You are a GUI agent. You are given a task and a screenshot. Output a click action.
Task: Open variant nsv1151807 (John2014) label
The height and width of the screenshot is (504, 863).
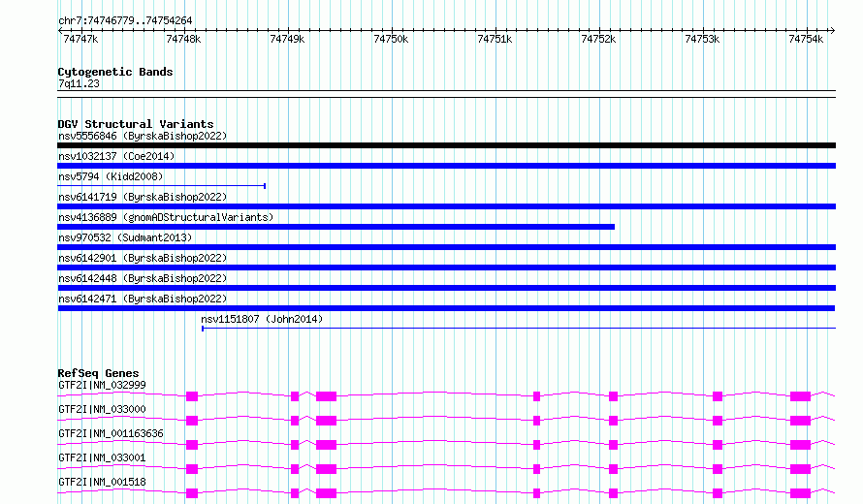[x=262, y=319]
